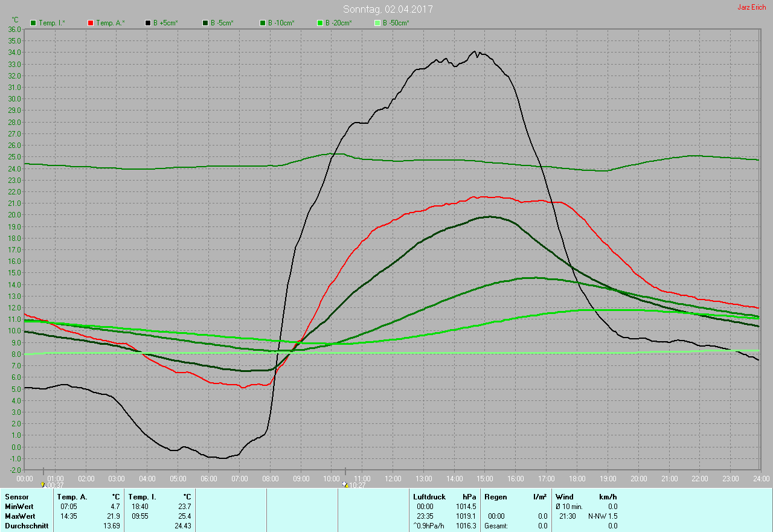Click the 07:05 minimum time cell
The height and width of the screenshot is (532, 773).
68,506
